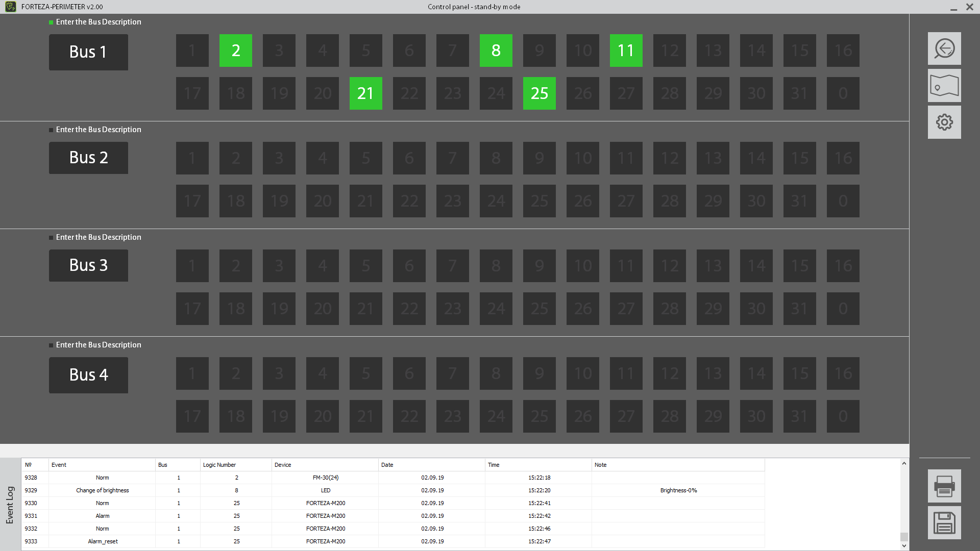
Task: Click the Bus 2 button
Action: (88, 158)
